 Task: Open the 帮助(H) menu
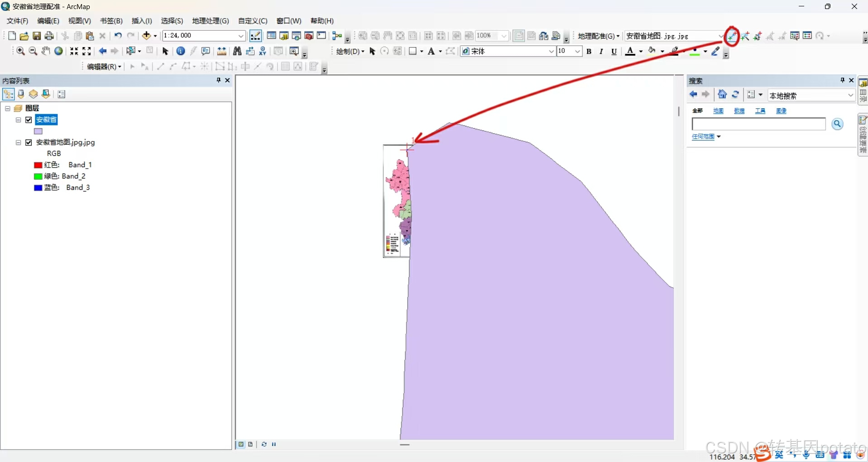pos(322,21)
